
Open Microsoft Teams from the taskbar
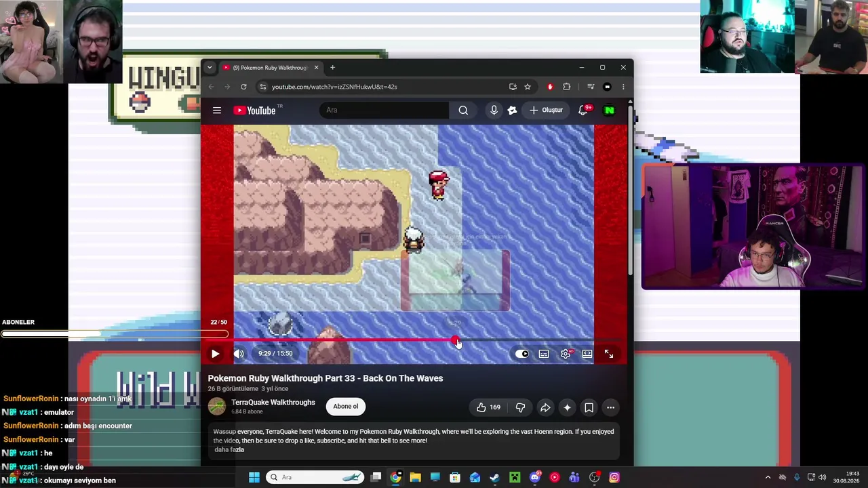coord(574,477)
